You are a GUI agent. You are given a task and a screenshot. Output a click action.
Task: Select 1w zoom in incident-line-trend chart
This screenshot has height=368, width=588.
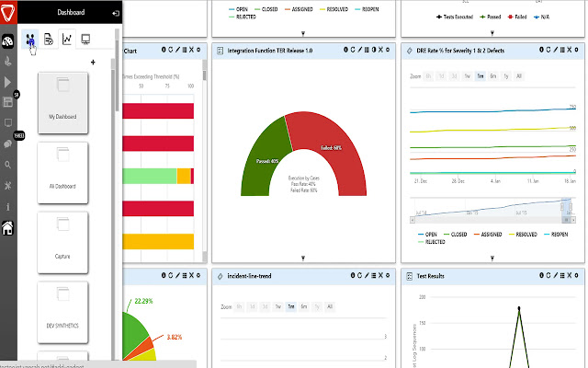tap(277, 305)
